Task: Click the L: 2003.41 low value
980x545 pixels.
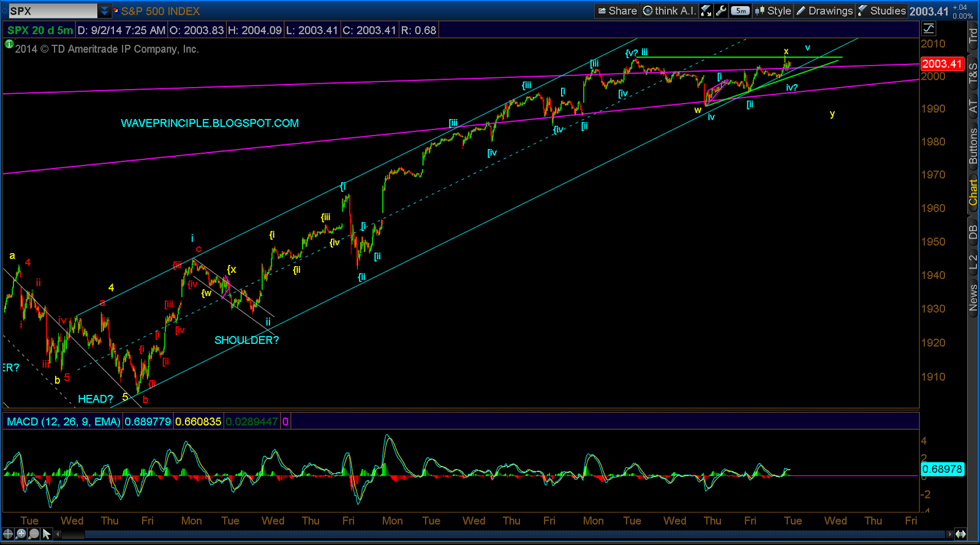Action: 312,30
